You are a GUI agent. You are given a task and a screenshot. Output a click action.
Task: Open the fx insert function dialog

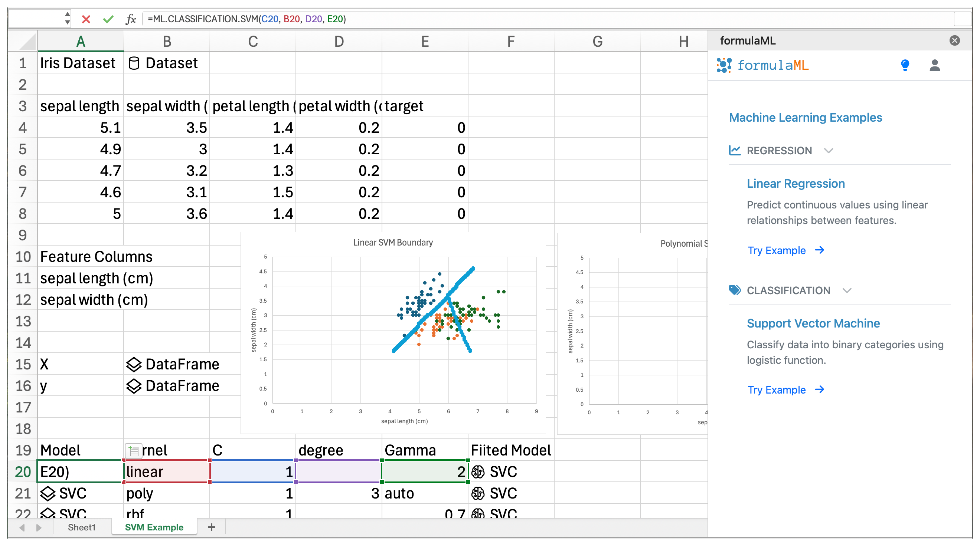tap(131, 19)
